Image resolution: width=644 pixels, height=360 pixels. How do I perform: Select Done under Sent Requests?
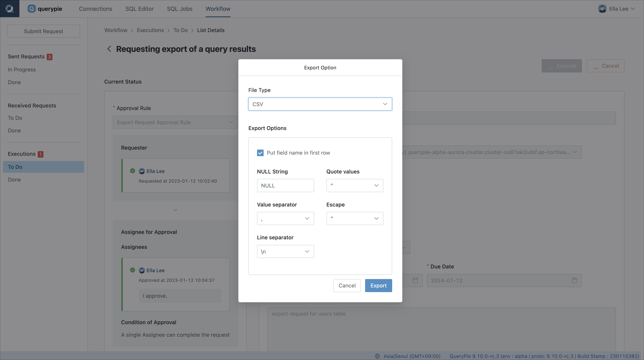pos(14,82)
